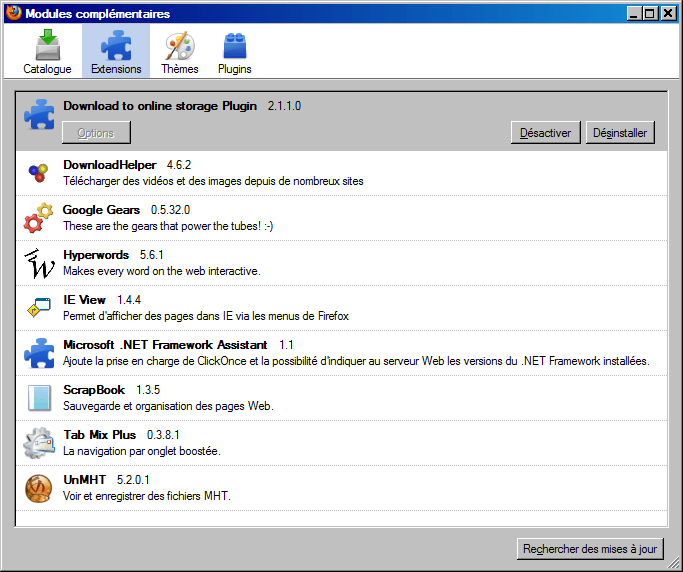Click 'Voir et enregistrer des fichiers MHT' description
This screenshot has width=683, height=572.
(x=147, y=496)
